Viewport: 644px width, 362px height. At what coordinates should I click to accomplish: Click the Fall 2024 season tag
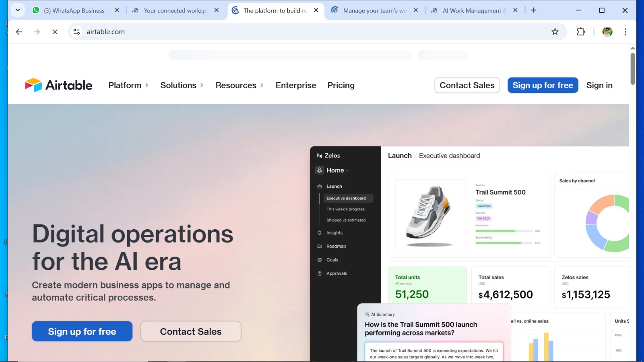(483, 218)
